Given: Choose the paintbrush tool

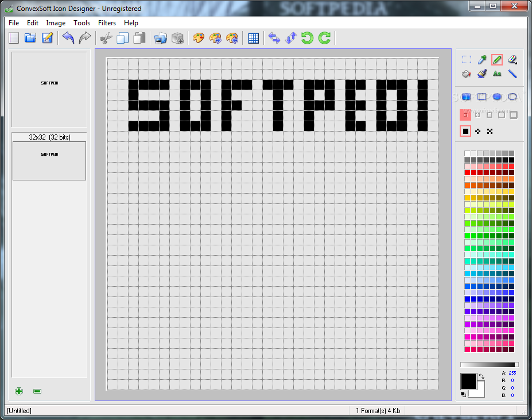Looking at the screenshot, I should tap(482, 74).
